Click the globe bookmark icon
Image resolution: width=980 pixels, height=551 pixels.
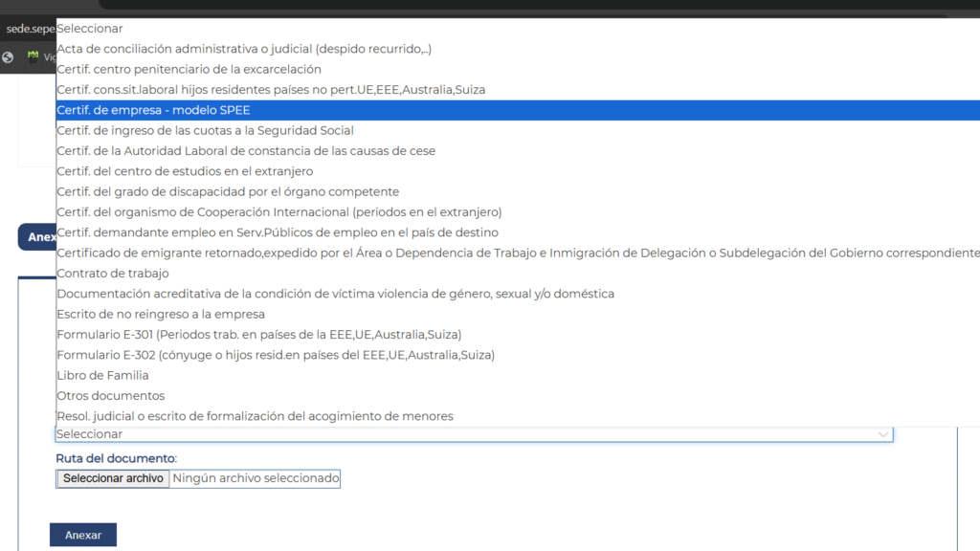coord(8,56)
